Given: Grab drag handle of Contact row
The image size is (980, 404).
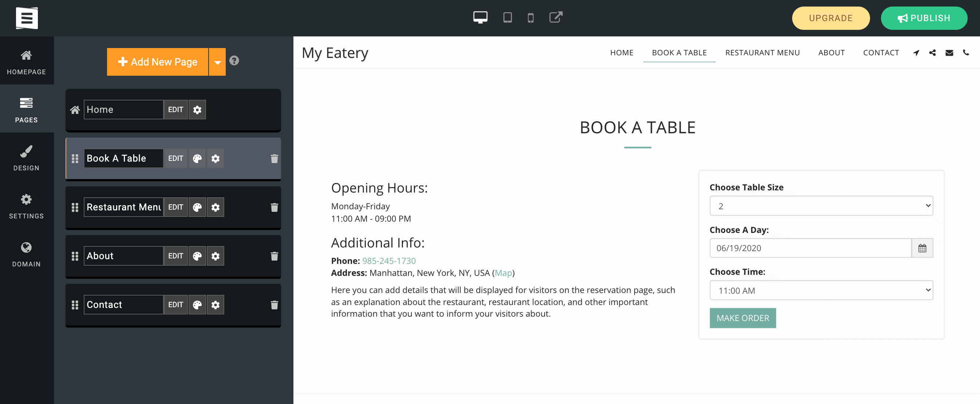Looking at the screenshot, I should (x=75, y=305).
